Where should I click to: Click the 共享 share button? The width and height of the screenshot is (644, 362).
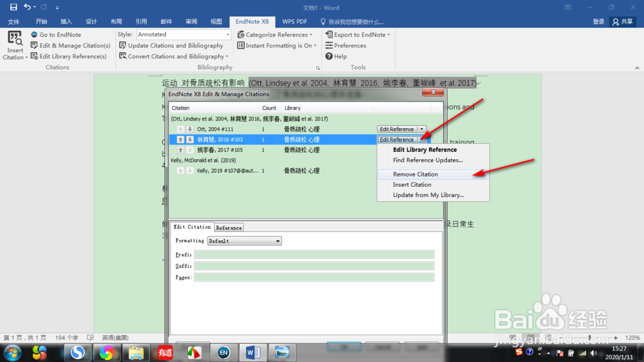click(x=623, y=22)
